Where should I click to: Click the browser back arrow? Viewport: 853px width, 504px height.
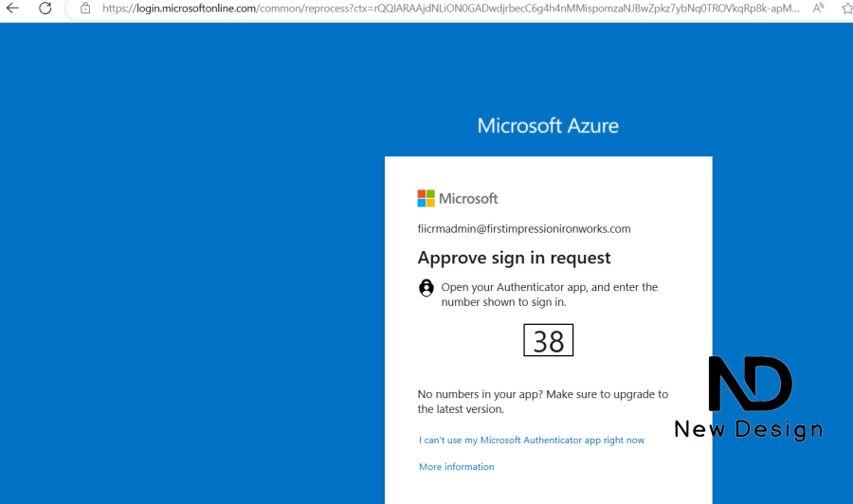(12, 9)
